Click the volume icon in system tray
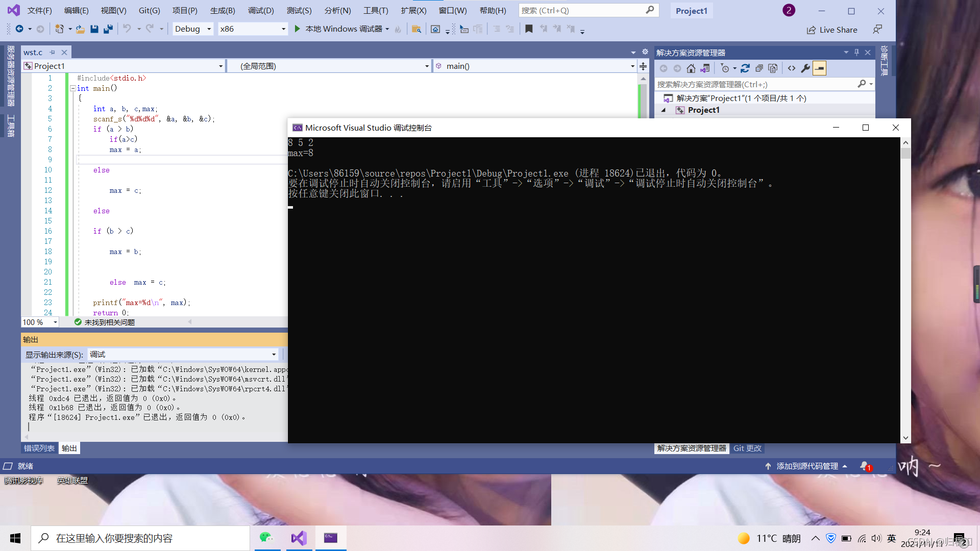980x551 pixels. (876, 538)
